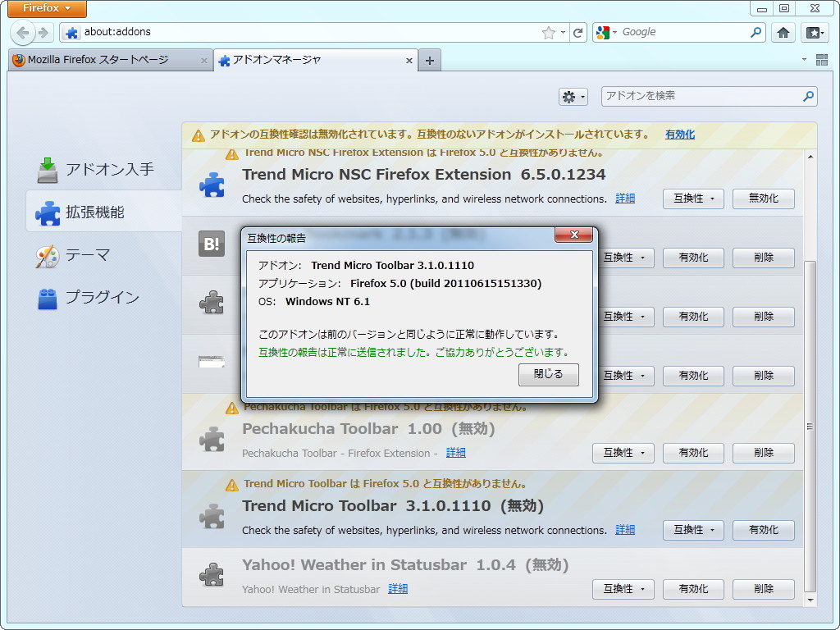This screenshot has height=630, width=840.
Task: Reload the page with the refresh icon
Action: click(577, 33)
